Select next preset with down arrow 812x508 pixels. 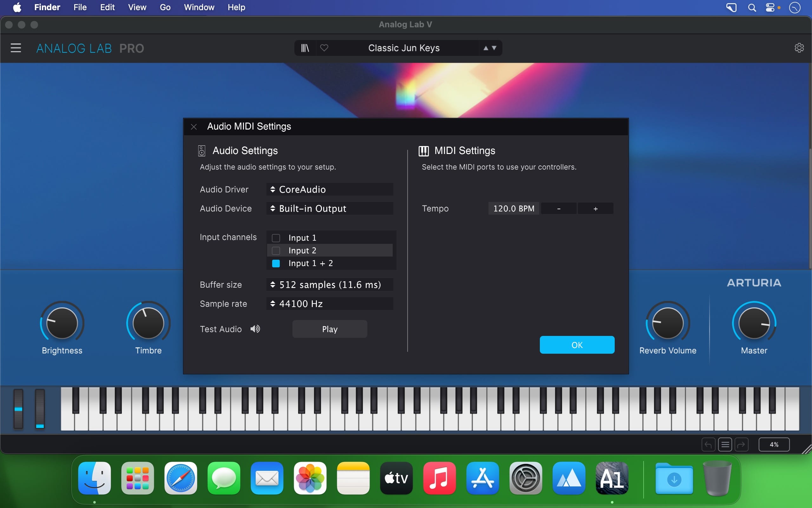[494, 48]
